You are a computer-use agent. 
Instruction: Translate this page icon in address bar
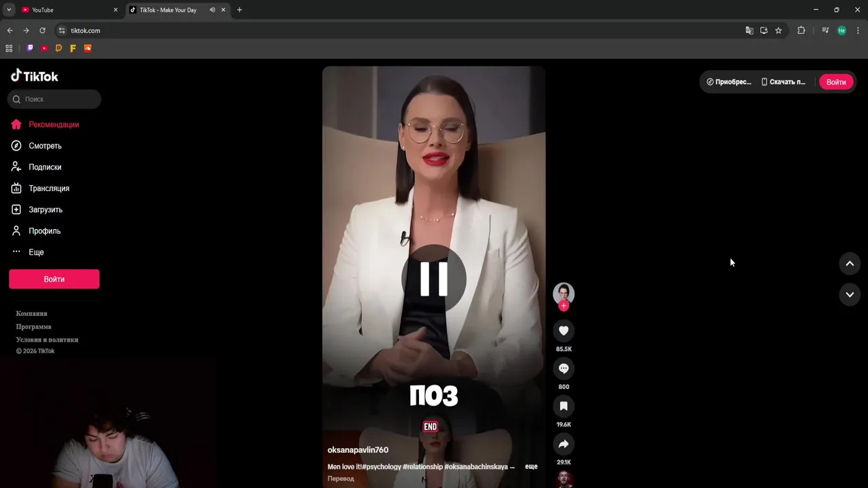[x=749, y=30]
